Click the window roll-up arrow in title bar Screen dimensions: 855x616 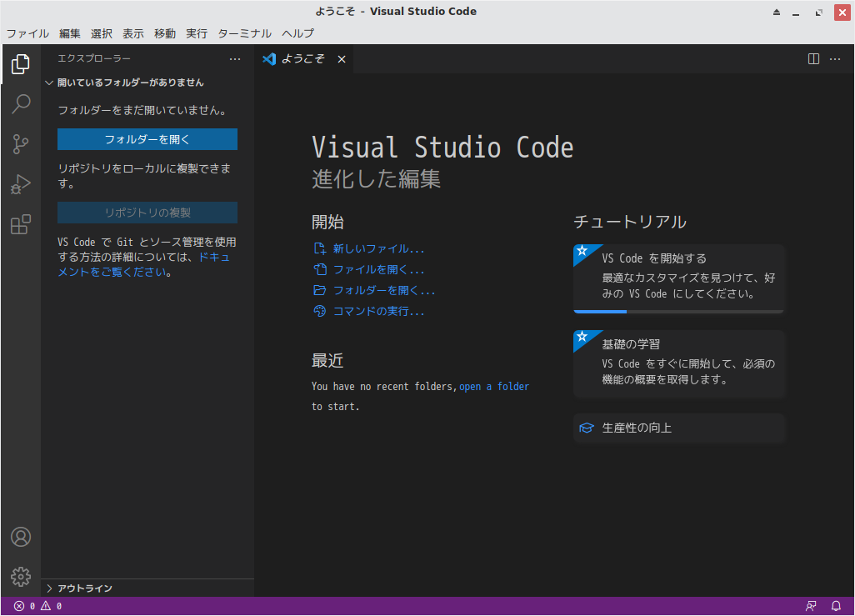[x=777, y=12]
